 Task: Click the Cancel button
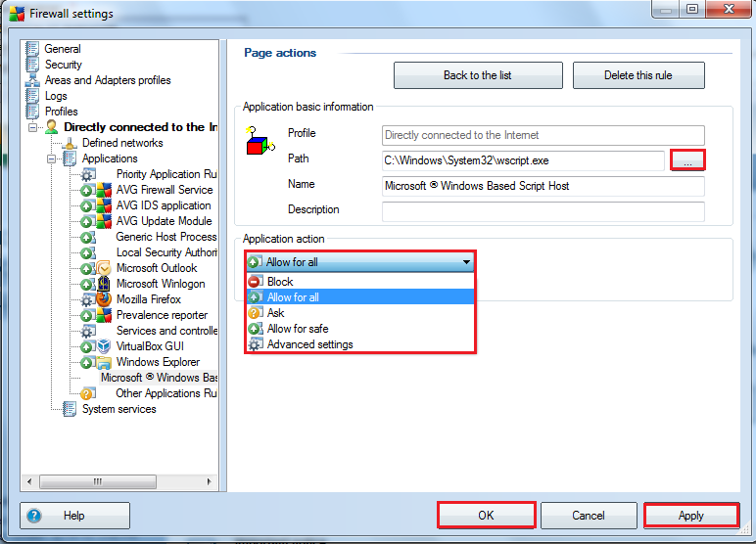(589, 515)
